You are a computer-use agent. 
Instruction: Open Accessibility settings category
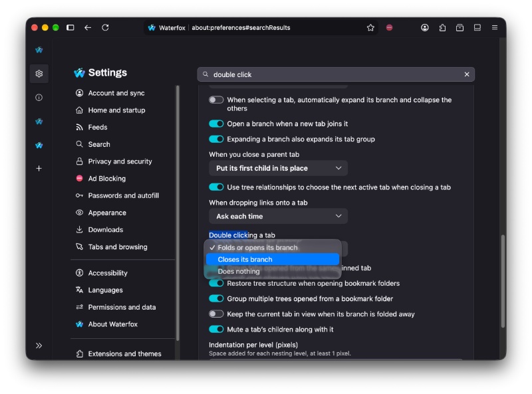point(102,273)
